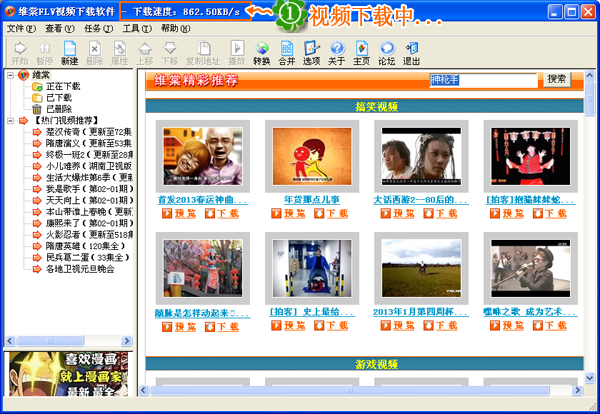Preview 首发2013春运神曲 via 预览

[179, 213]
